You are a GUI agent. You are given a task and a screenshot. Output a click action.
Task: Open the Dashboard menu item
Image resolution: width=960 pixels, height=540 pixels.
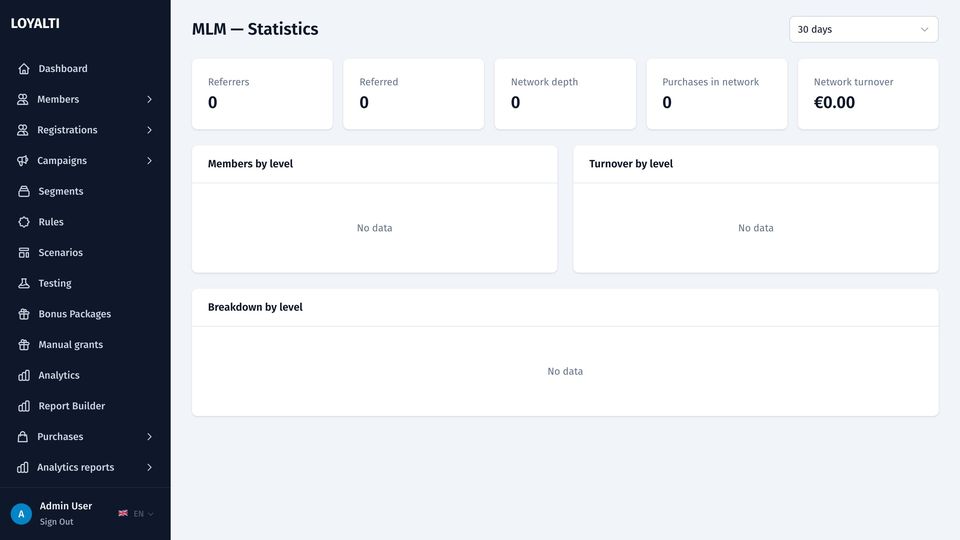(85, 69)
